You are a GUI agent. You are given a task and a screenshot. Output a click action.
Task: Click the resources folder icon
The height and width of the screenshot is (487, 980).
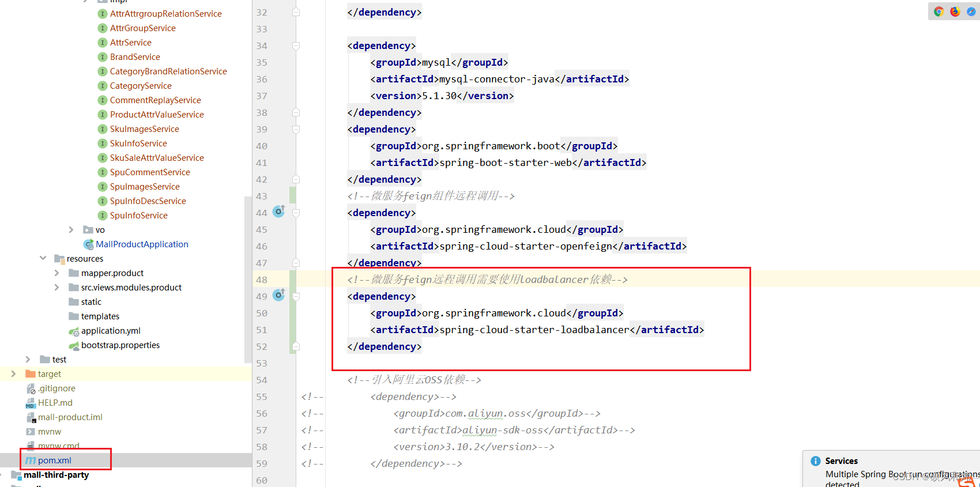(x=59, y=259)
